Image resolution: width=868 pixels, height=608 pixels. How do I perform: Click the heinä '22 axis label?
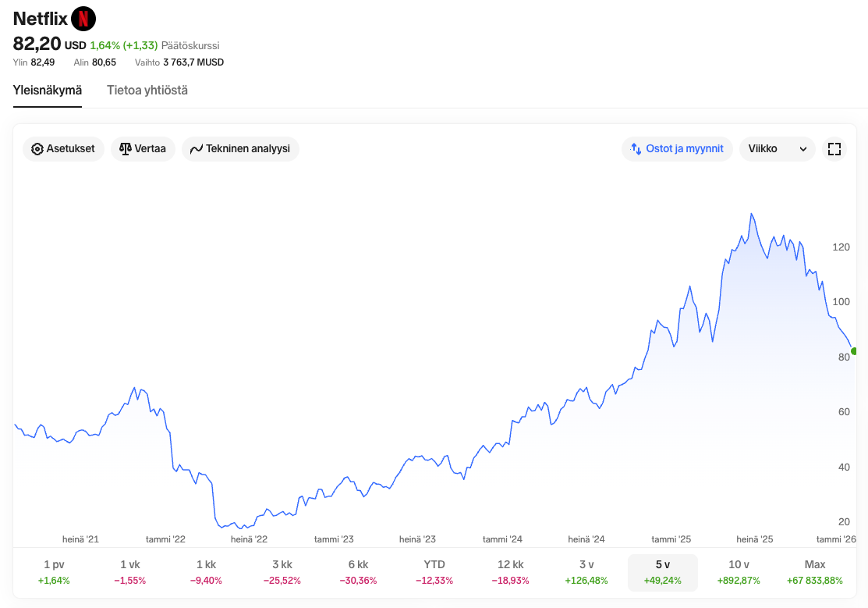tap(249, 539)
